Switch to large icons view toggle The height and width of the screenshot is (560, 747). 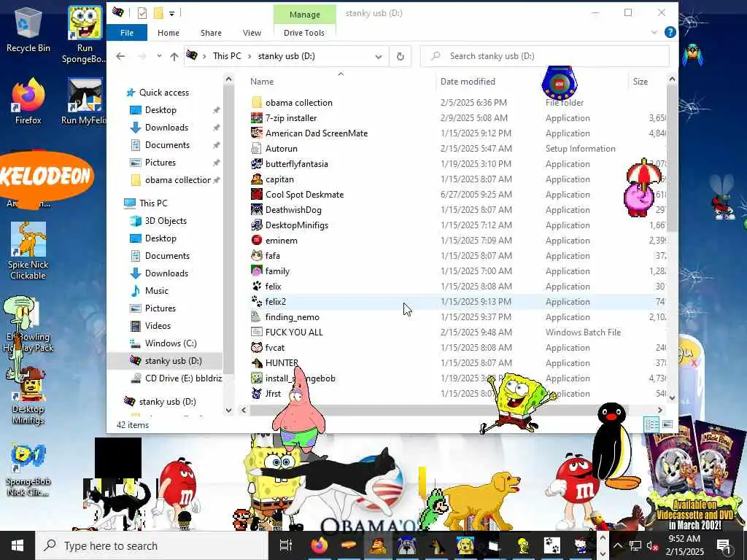pos(667,424)
